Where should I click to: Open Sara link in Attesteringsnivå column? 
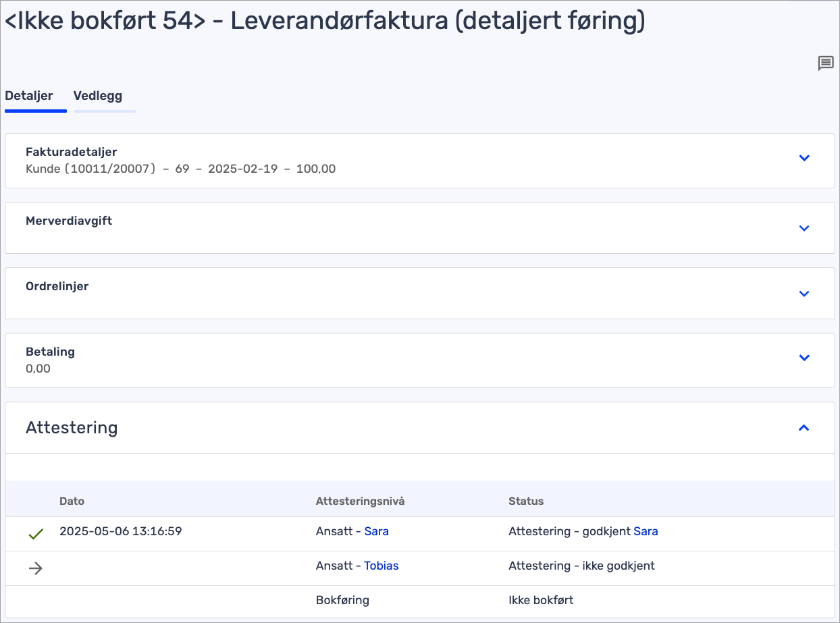(376, 531)
